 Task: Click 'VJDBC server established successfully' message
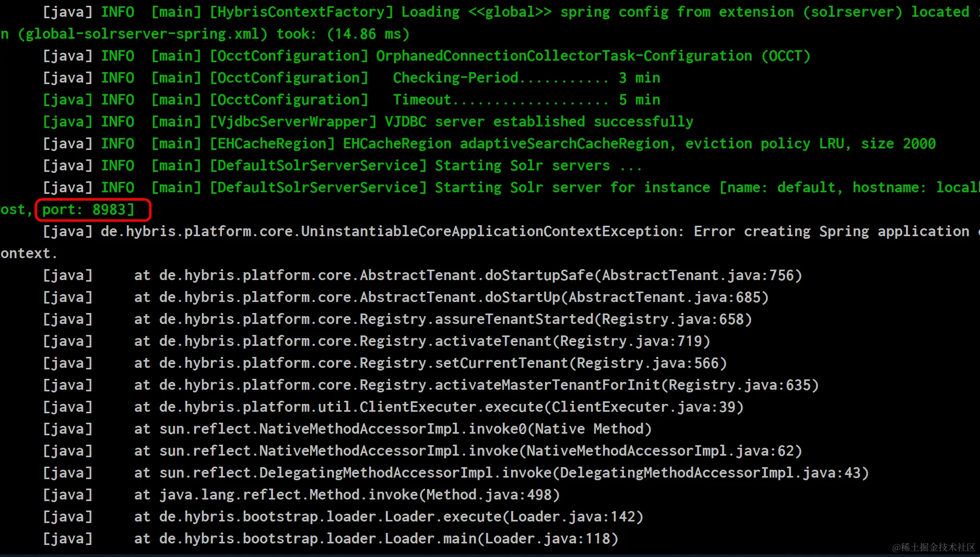pyautogui.click(x=539, y=122)
